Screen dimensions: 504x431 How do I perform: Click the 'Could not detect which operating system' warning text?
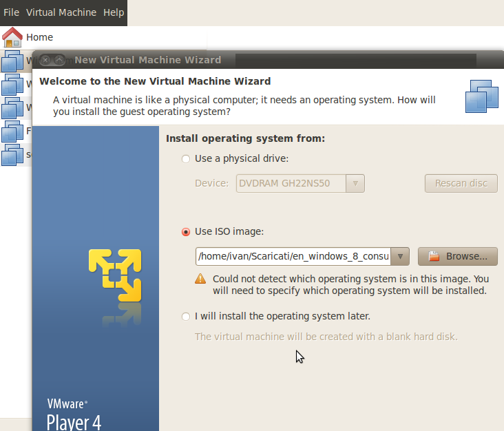[350, 285]
